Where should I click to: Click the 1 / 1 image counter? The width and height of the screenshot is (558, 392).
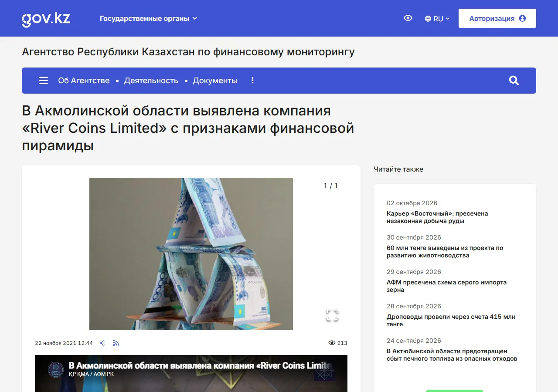(331, 186)
